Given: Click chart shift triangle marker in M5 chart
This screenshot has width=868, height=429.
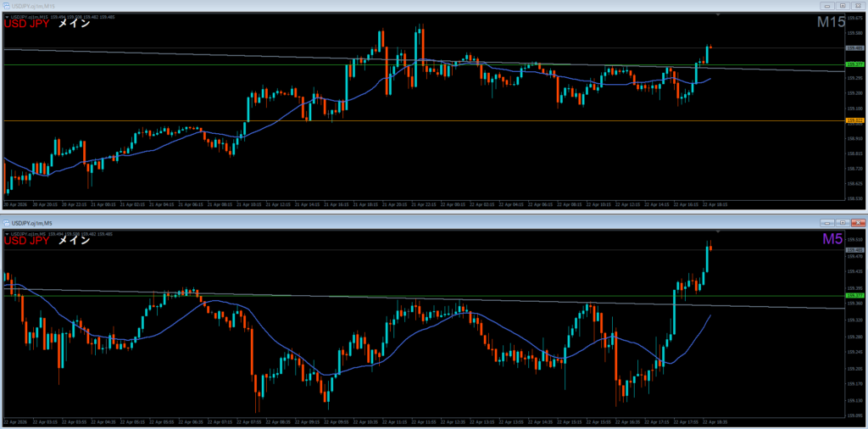Looking at the screenshot, I should (717, 231).
